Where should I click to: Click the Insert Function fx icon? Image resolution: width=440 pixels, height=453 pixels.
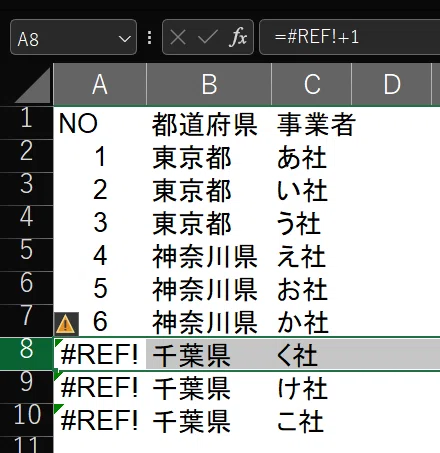coord(238,37)
